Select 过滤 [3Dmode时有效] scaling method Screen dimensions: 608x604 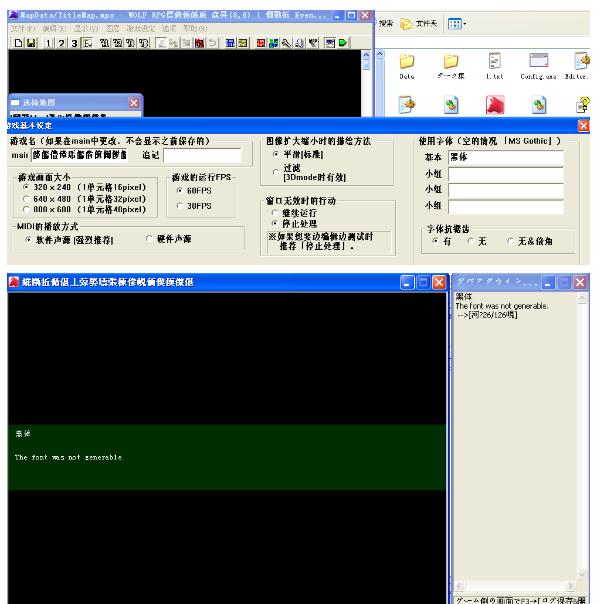pos(276,173)
